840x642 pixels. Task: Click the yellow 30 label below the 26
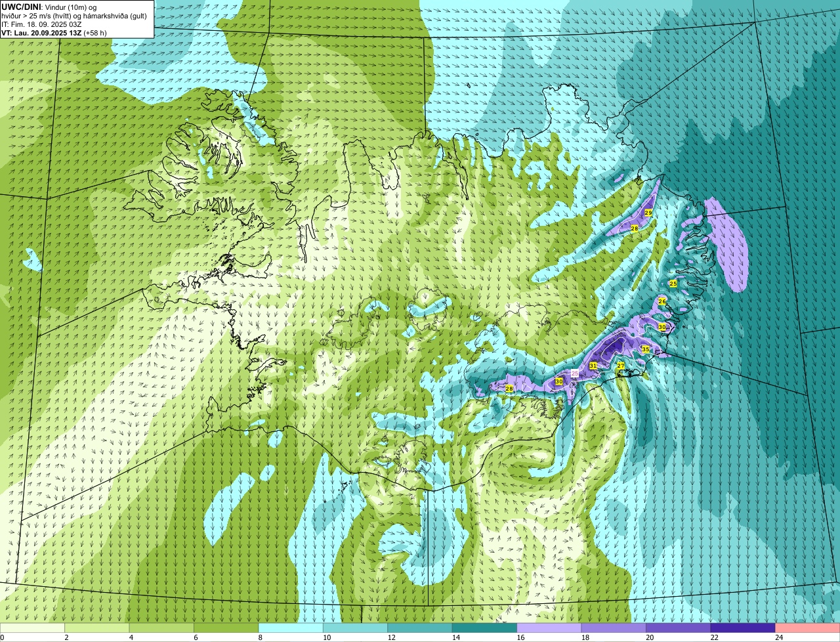tap(662, 327)
